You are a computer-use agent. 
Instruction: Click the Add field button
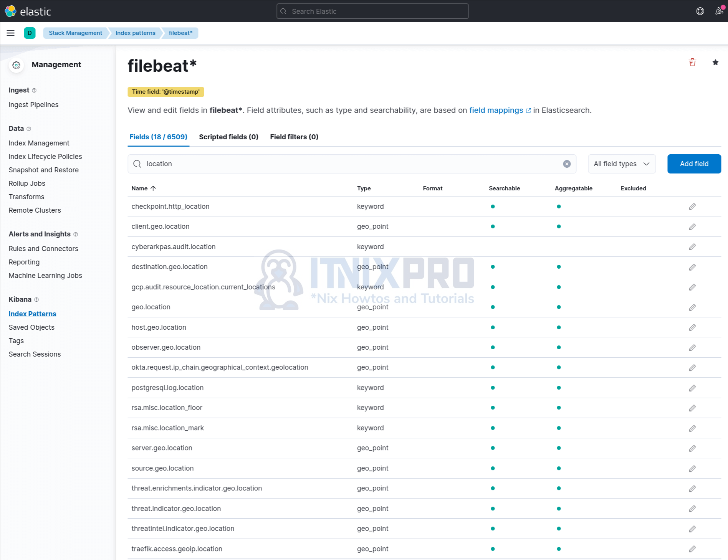(x=694, y=164)
